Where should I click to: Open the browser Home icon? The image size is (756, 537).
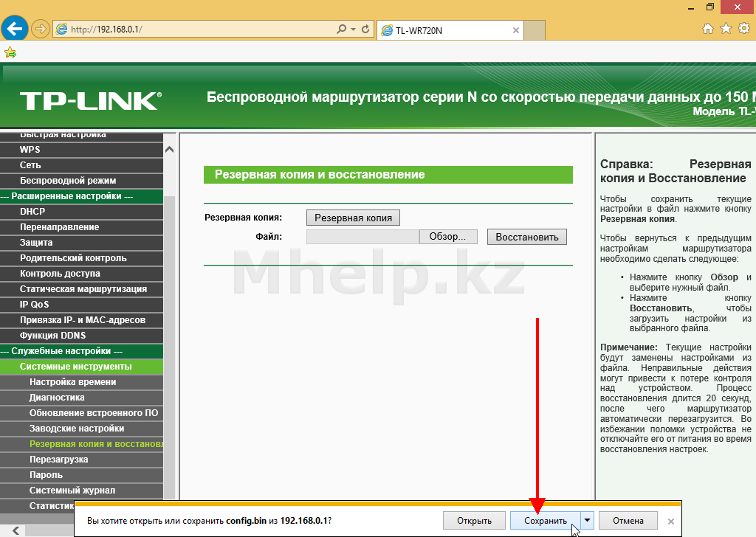707,29
